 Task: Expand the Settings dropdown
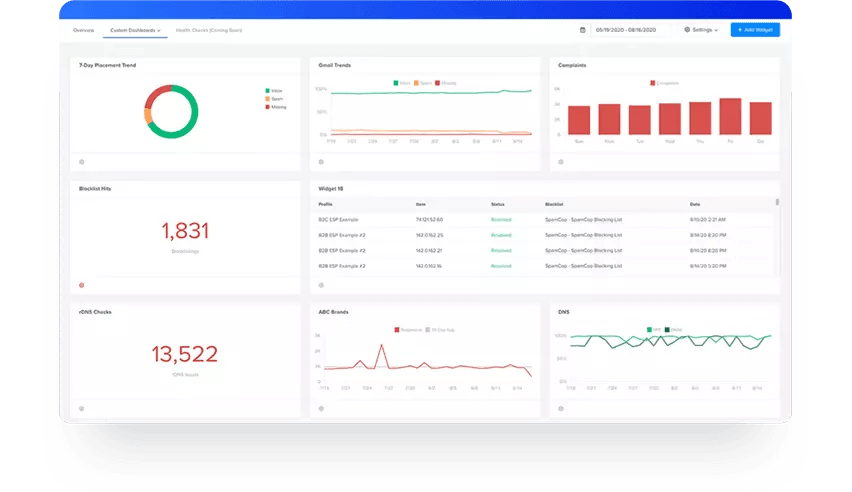(701, 30)
